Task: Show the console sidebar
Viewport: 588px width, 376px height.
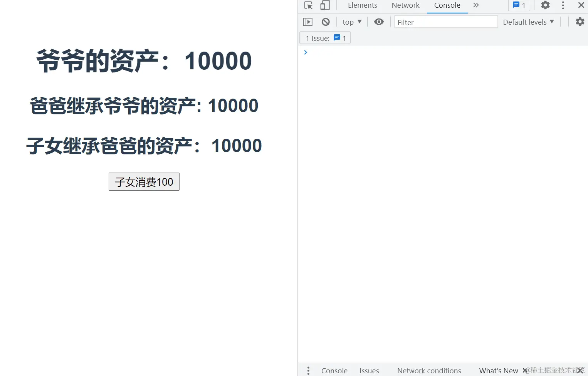Action: point(307,22)
